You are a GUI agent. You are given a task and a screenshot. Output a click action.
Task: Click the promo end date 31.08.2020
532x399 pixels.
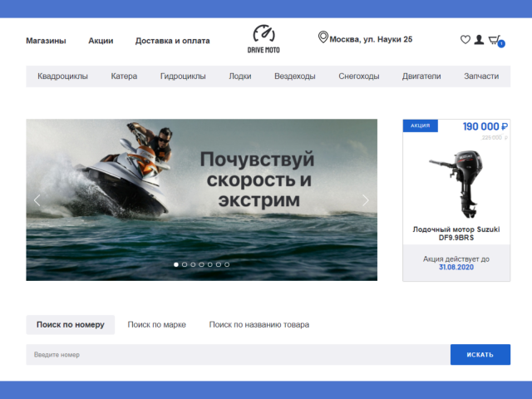click(456, 268)
